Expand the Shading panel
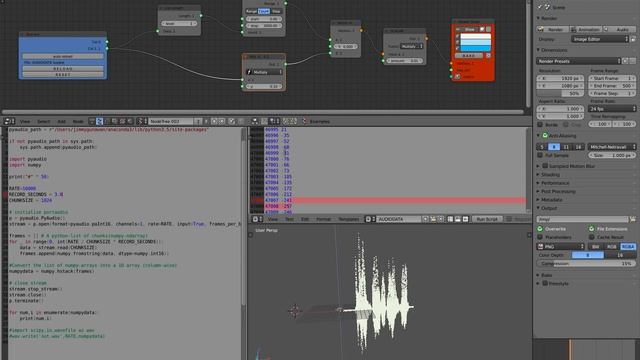 pos(538,174)
